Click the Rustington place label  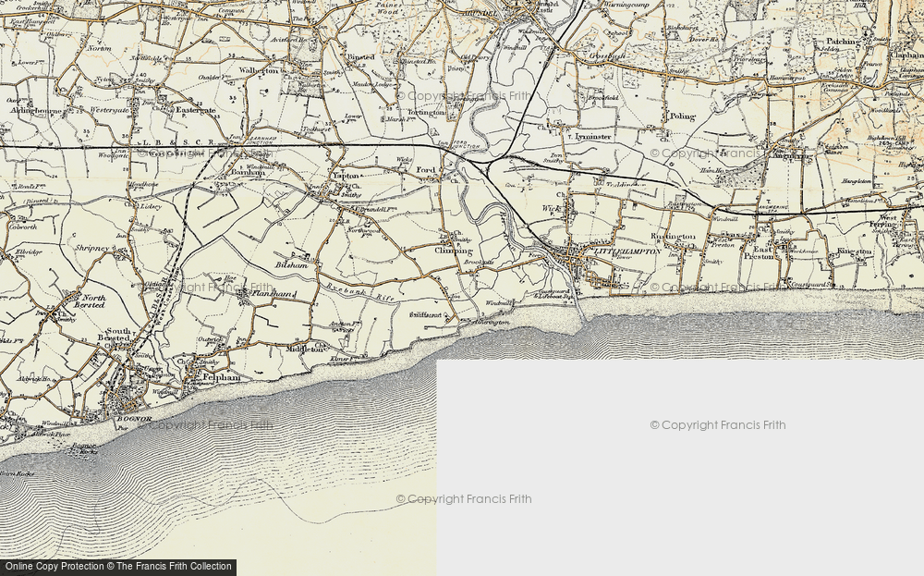[673, 237]
